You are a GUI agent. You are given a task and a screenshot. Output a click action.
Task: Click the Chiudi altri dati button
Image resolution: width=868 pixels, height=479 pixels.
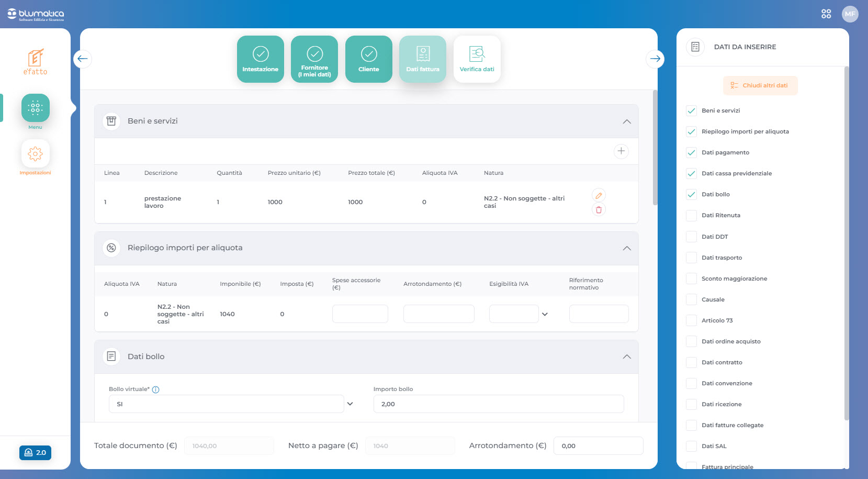[760, 85]
